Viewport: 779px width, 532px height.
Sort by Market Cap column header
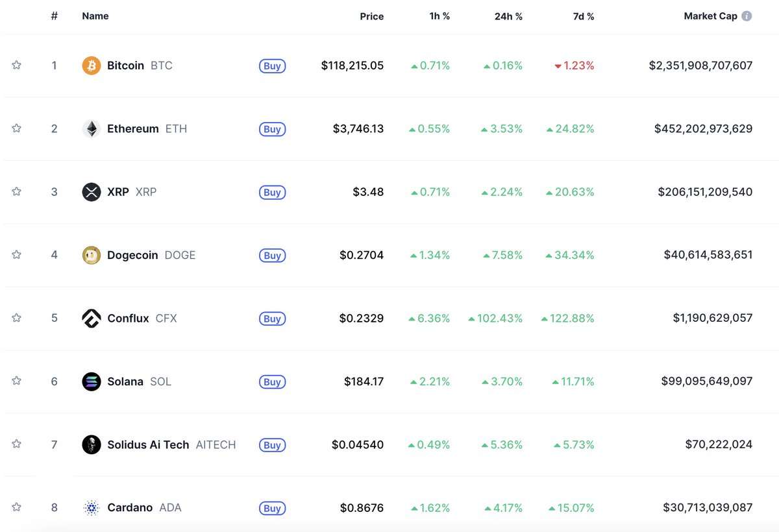(x=711, y=16)
